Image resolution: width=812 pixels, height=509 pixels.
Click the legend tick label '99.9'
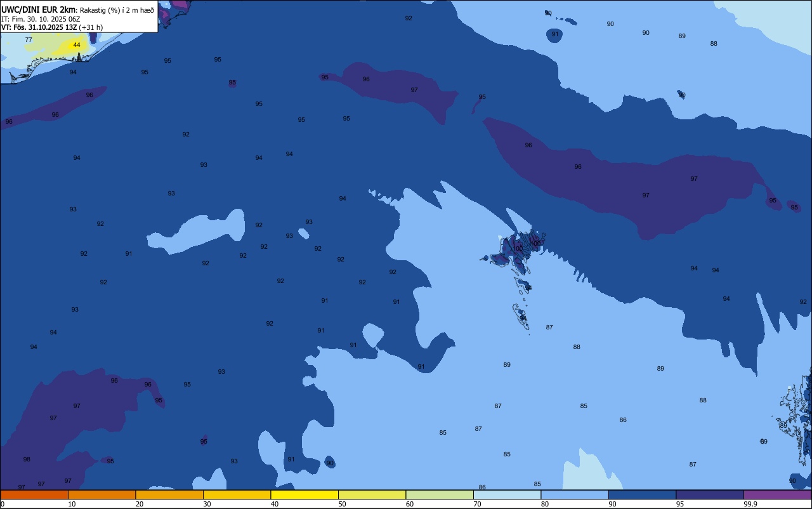(750, 504)
